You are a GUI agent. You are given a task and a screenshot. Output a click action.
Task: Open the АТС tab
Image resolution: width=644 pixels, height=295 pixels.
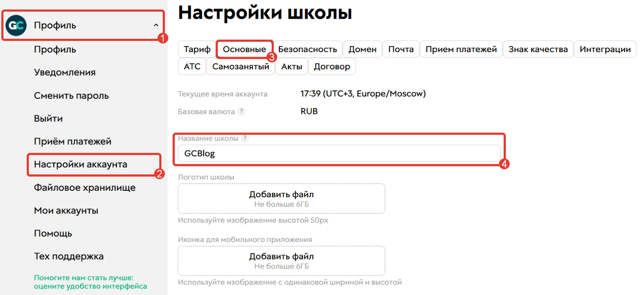click(x=192, y=67)
